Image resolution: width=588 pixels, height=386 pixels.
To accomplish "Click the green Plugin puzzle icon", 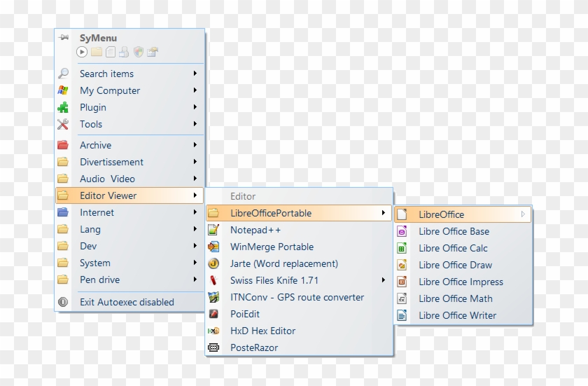I will 63,107.
